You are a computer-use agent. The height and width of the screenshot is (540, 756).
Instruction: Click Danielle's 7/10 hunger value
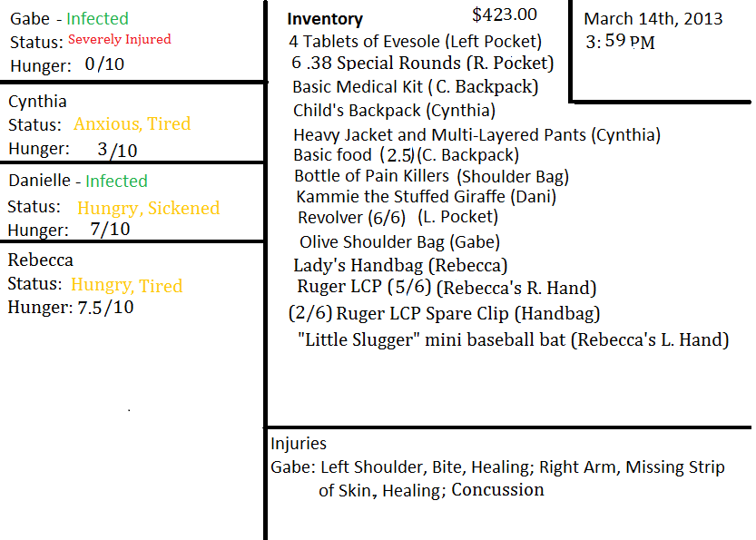point(110,230)
